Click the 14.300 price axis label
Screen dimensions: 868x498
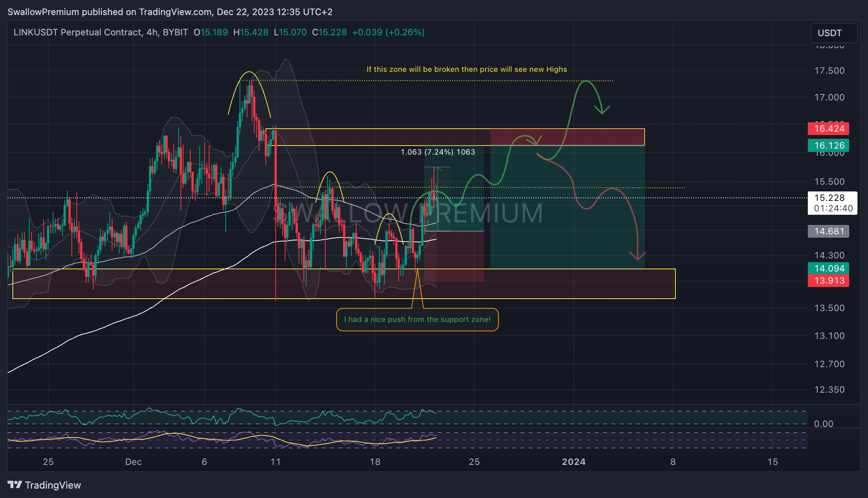tap(829, 255)
